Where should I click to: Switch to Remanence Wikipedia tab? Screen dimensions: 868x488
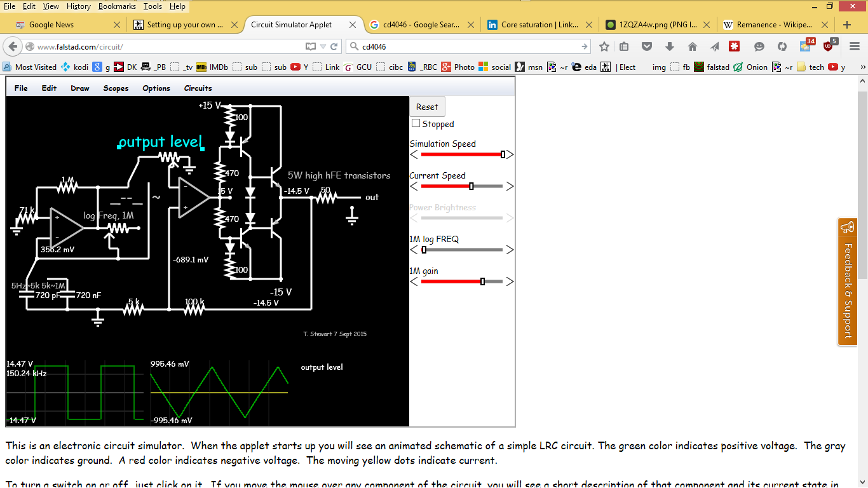(x=775, y=25)
